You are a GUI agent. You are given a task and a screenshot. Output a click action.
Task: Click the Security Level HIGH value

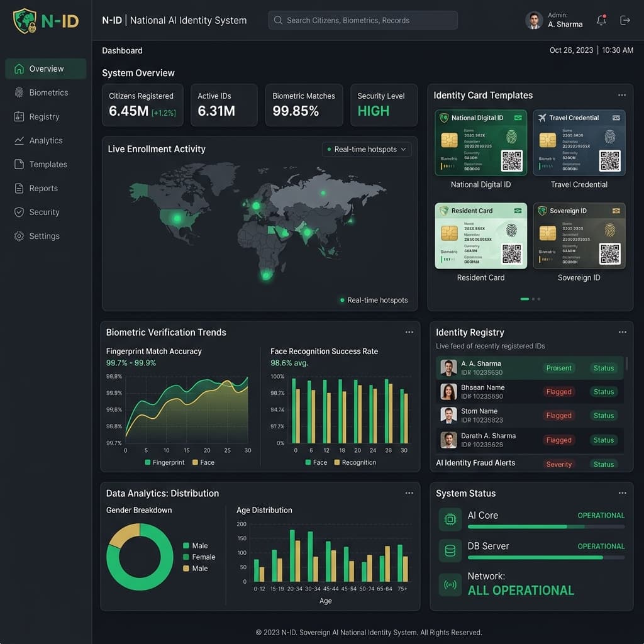coord(374,111)
